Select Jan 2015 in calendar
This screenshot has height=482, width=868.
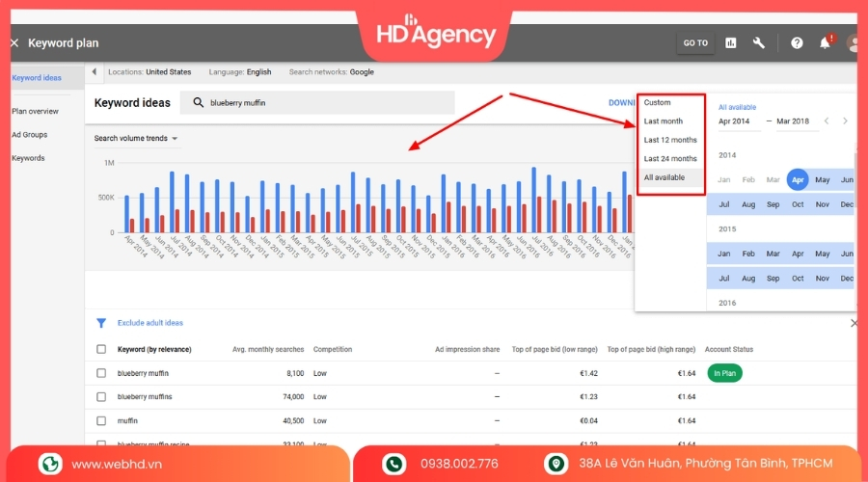pos(723,254)
